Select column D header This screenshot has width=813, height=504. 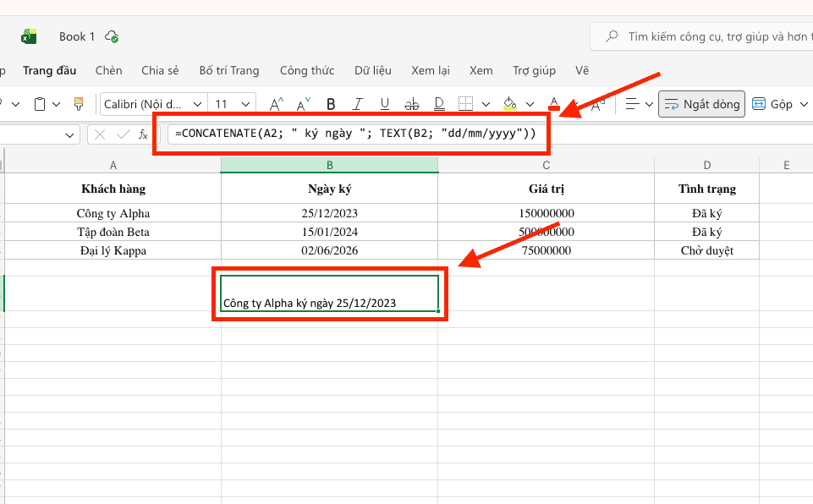pyautogui.click(x=707, y=166)
